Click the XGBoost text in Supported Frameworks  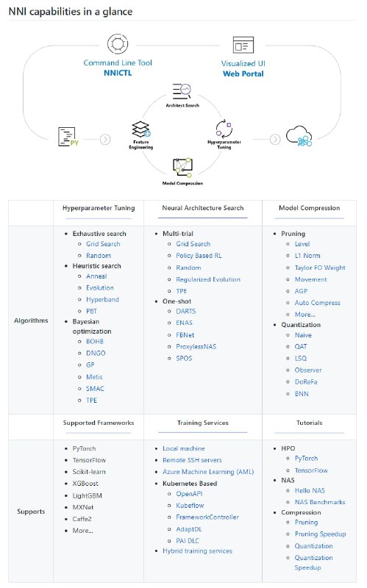tap(85, 484)
